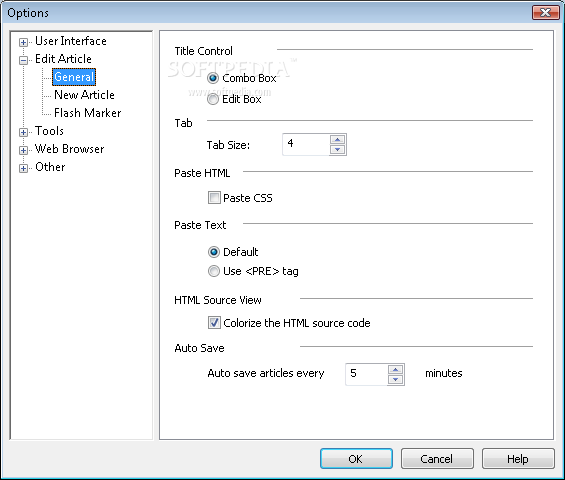Screen dimensions: 565x480
Task: Expand the Tools tree node
Action: coord(23,132)
